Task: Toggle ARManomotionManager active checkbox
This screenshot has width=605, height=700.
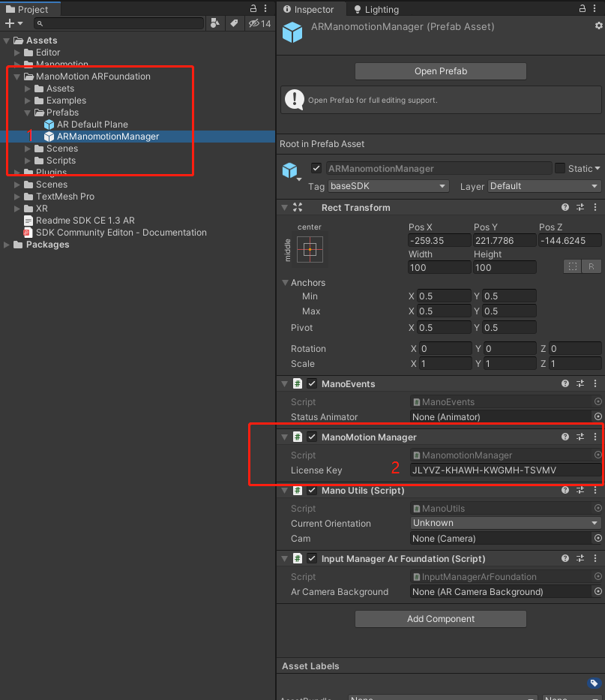Action: pyautogui.click(x=316, y=168)
